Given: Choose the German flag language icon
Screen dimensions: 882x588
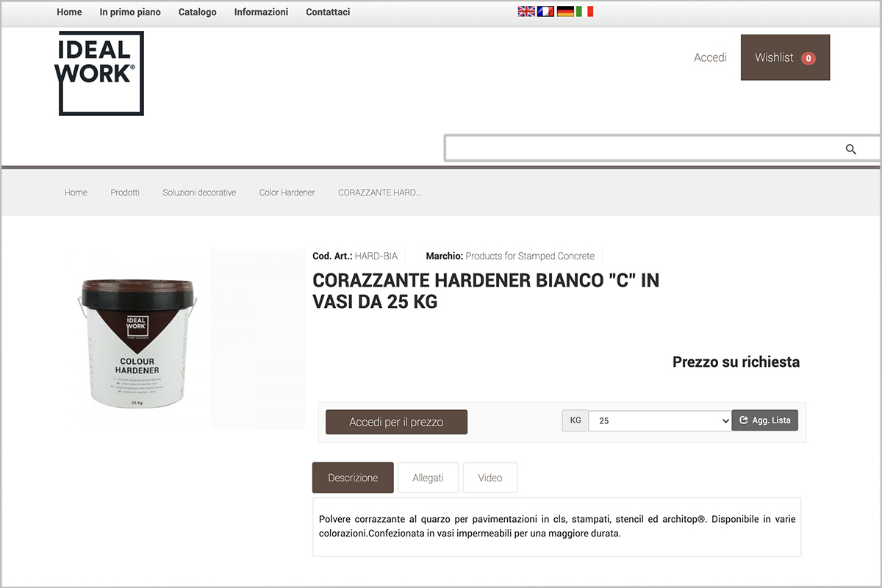Looking at the screenshot, I should coord(565,11).
